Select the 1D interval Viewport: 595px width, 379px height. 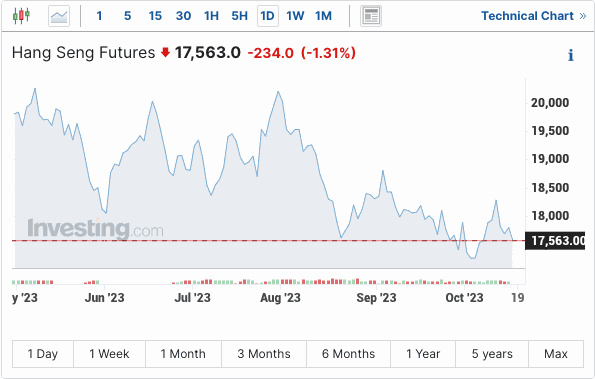268,16
